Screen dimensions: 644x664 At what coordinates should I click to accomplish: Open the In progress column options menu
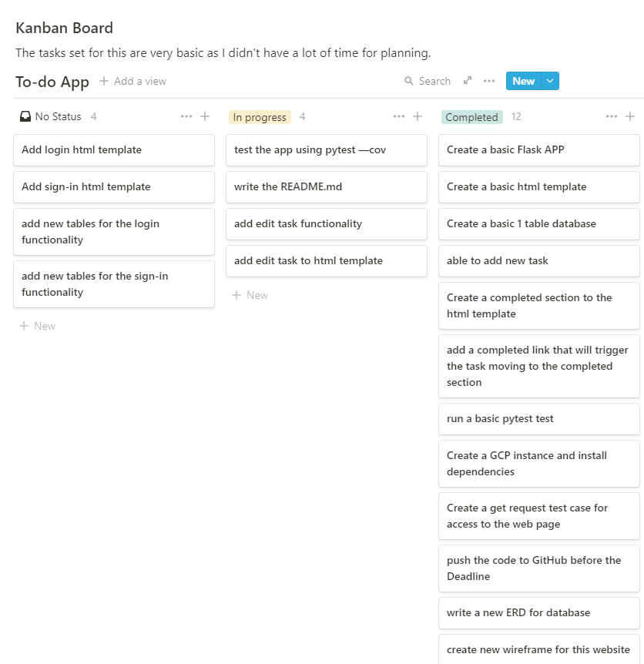[398, 116]
